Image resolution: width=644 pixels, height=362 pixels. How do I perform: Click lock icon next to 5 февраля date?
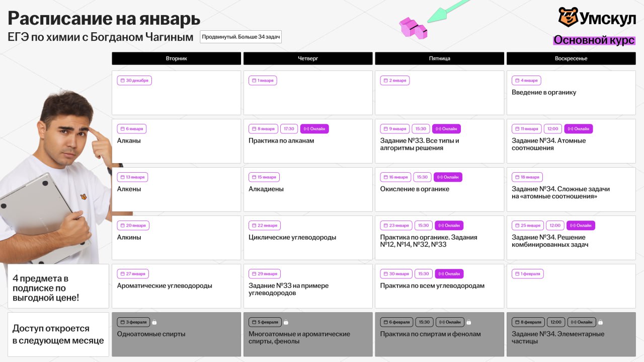[x=286, y=322]
